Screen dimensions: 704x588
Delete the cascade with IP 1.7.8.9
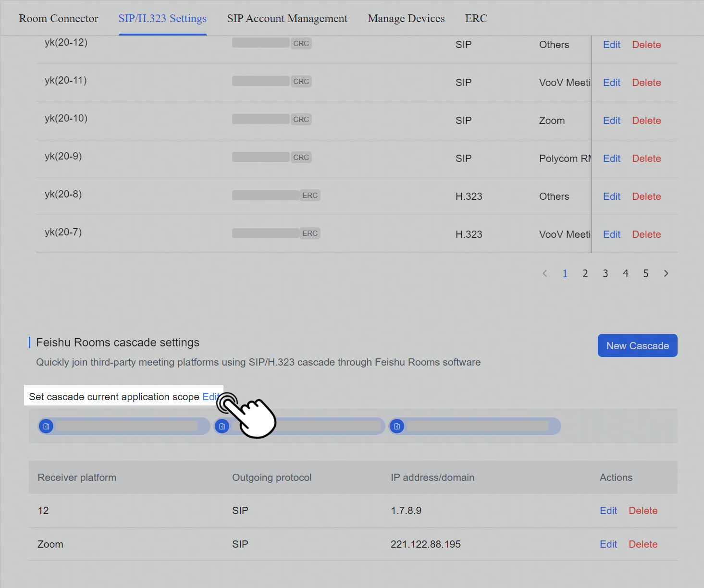coord(643,511)
